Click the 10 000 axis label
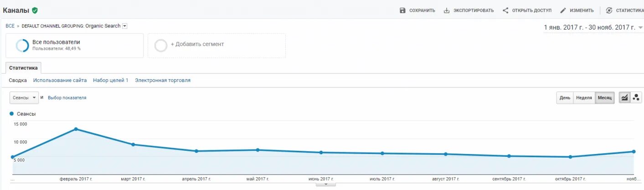 pyautogui.click(x=20, y=142)
